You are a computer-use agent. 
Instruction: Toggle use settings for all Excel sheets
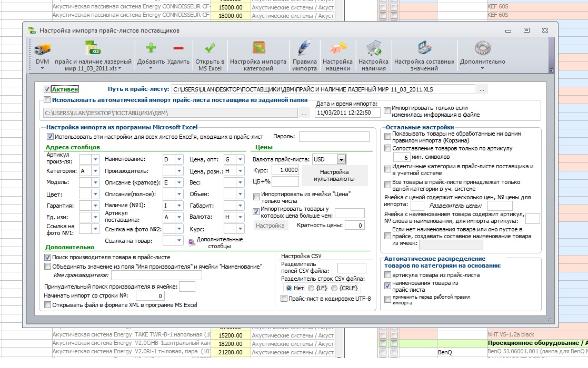50,137
